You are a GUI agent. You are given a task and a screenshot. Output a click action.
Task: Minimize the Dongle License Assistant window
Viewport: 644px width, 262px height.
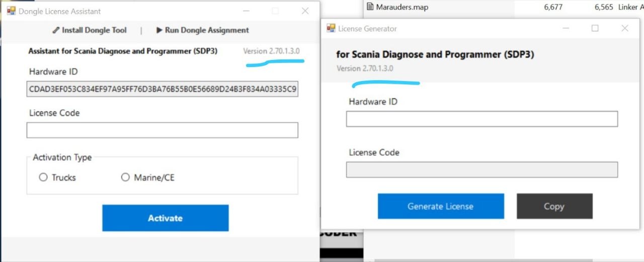coord(247,11)
